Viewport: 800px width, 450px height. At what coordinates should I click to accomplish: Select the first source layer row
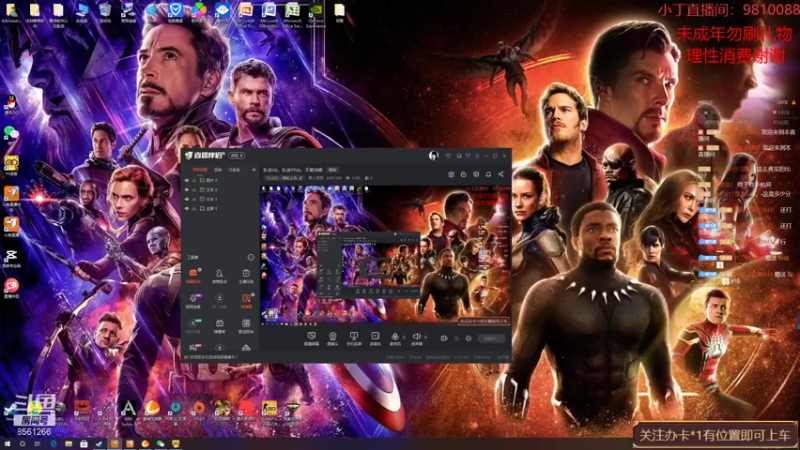[220, 180]
